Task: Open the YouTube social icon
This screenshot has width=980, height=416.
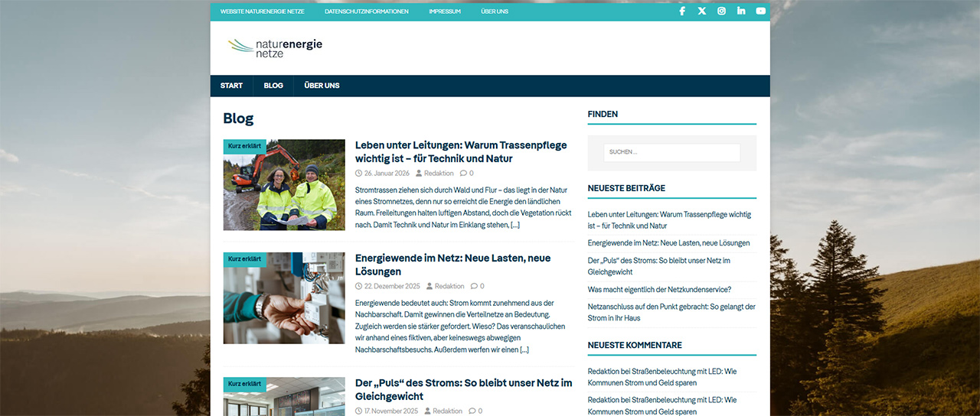Action: click(760, 11)
